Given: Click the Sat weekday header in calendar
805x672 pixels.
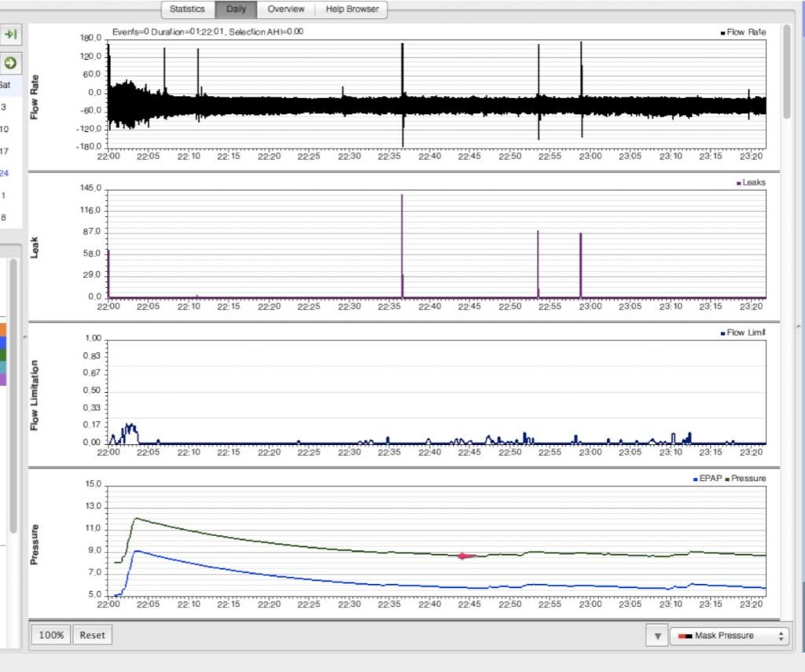Looking at the screenshot, I should (5, 85).
